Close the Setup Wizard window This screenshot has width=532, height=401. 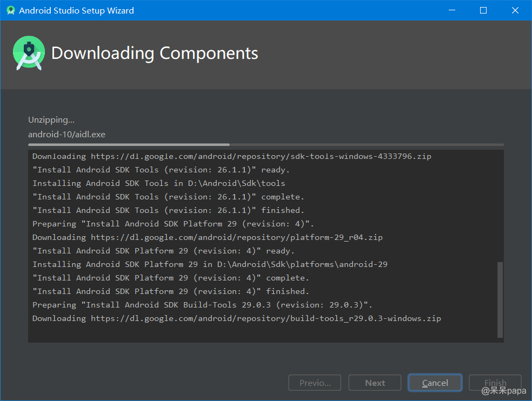(515, 10)
